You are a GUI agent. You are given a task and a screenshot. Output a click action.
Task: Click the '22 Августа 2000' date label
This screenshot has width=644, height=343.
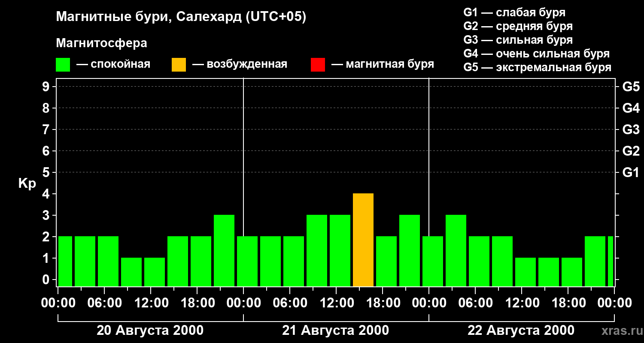point(521,331)
